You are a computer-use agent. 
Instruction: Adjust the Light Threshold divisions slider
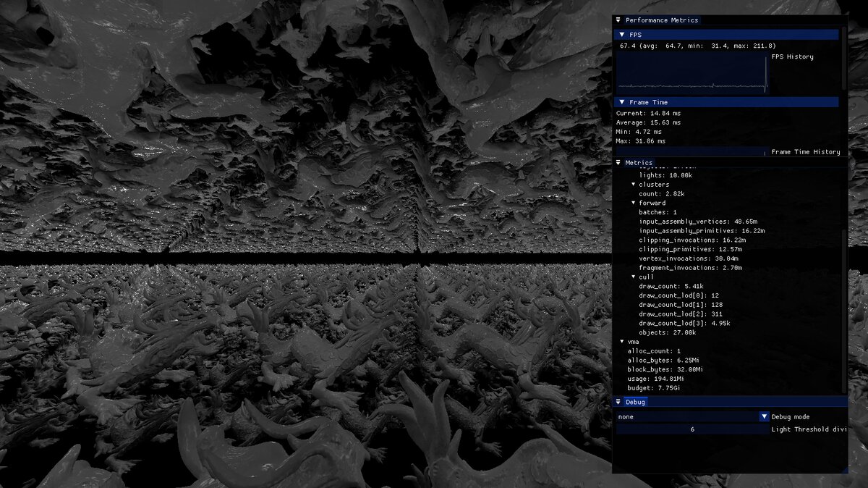(x=692, y=429)
